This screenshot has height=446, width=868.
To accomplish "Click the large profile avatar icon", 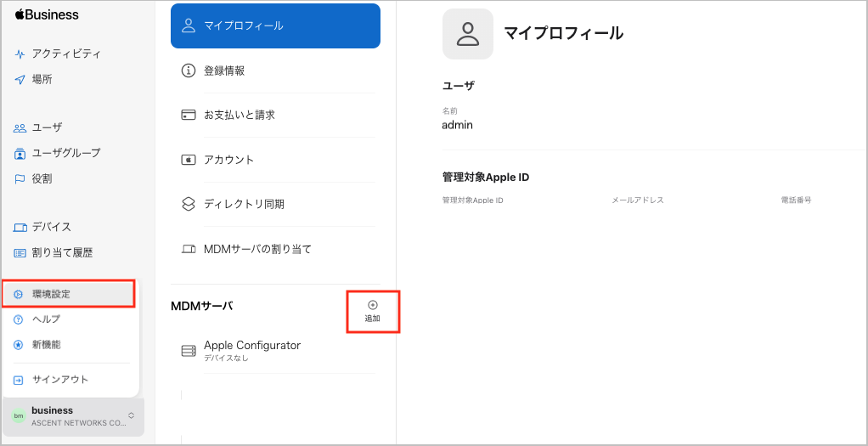I will coord(468,34).
